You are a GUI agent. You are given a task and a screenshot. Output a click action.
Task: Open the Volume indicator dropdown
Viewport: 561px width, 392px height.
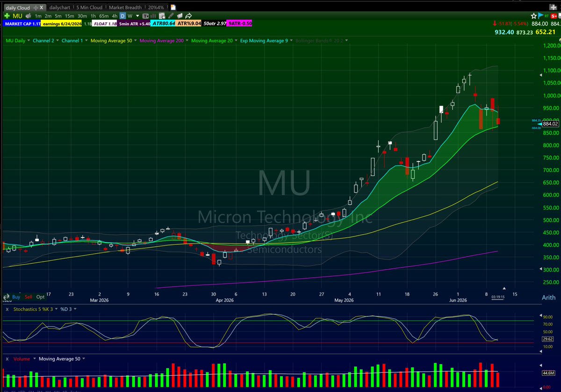(34, 359)
